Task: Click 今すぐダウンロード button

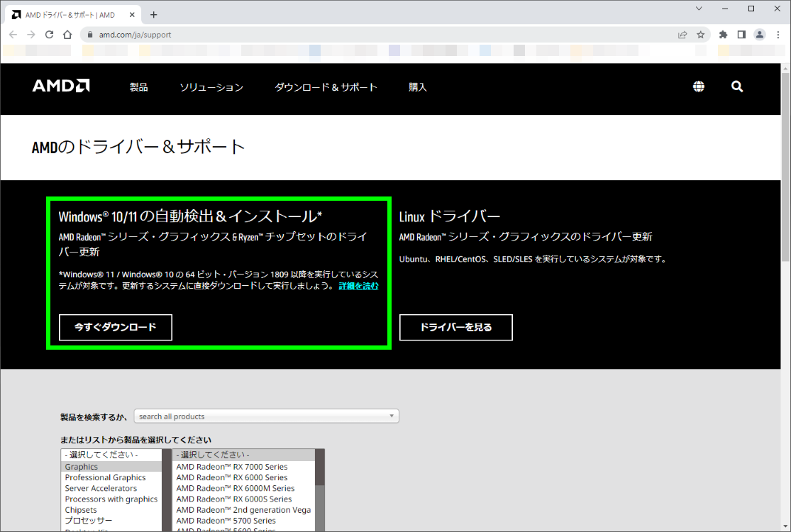Action: pyautogui.click(x=116, y=327)
